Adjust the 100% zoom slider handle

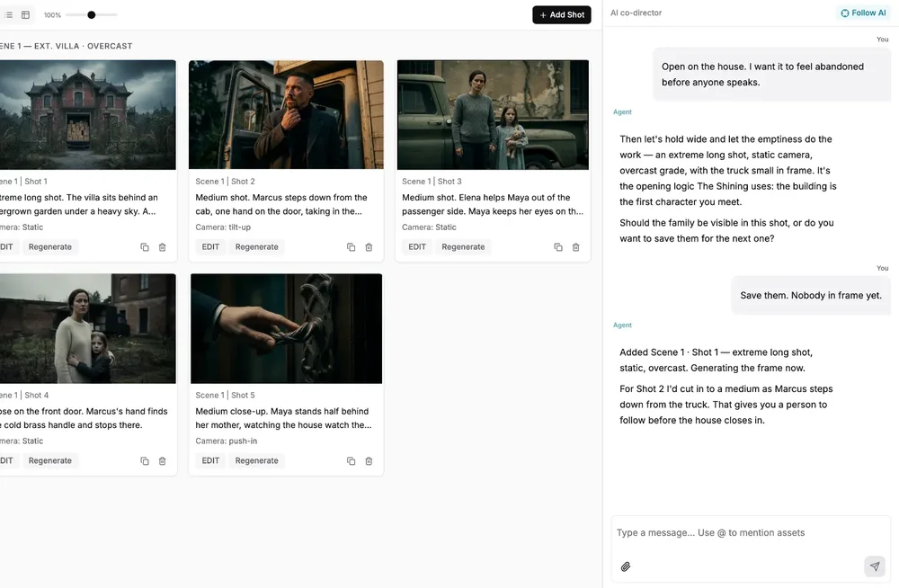(91, 15)
